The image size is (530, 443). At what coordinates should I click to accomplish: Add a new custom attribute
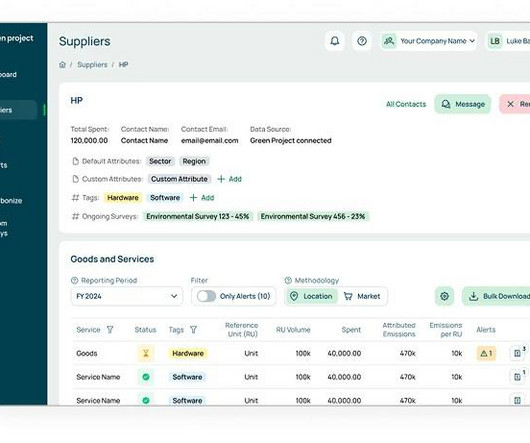point(230,179)
